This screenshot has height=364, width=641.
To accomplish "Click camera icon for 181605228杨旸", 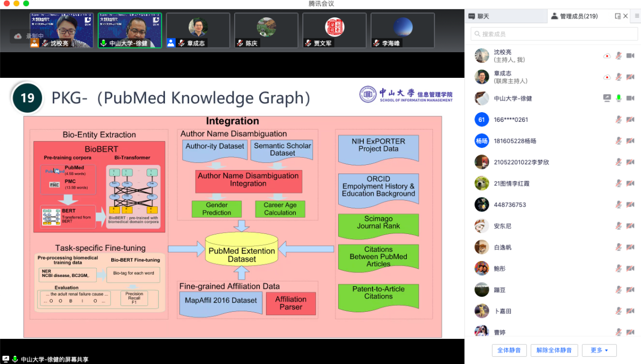I will [630, 141].
